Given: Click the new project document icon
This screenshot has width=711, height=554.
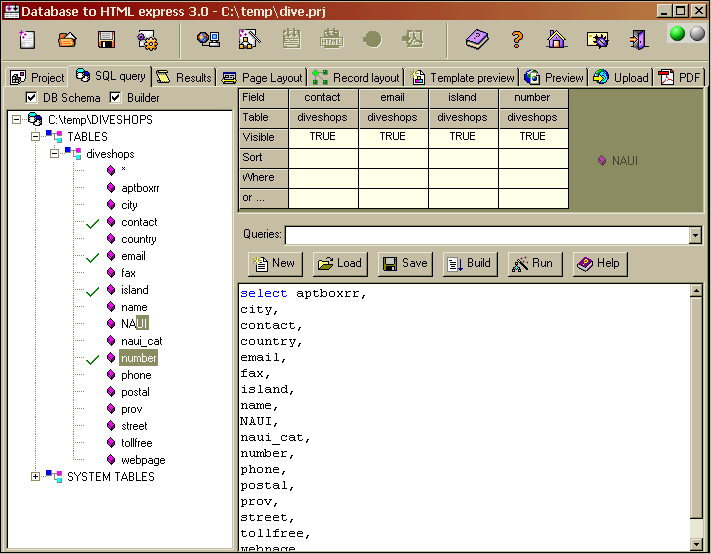Looking at the screenshot, I should point(27,39).
